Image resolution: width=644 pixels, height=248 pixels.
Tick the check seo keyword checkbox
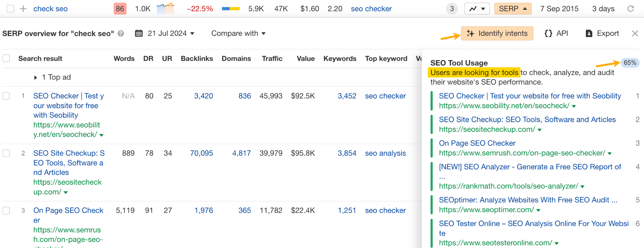(x=10, y=9)
